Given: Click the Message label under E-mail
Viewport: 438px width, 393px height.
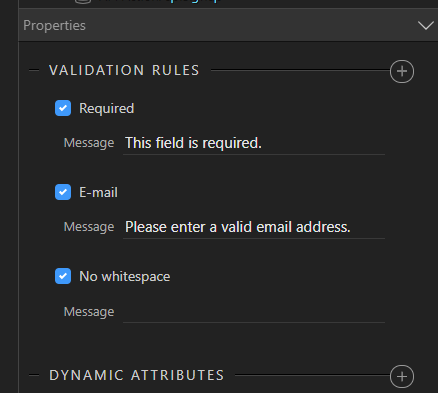Looking at the screenshot, I should pyautogui.click(x=89, y=227).
